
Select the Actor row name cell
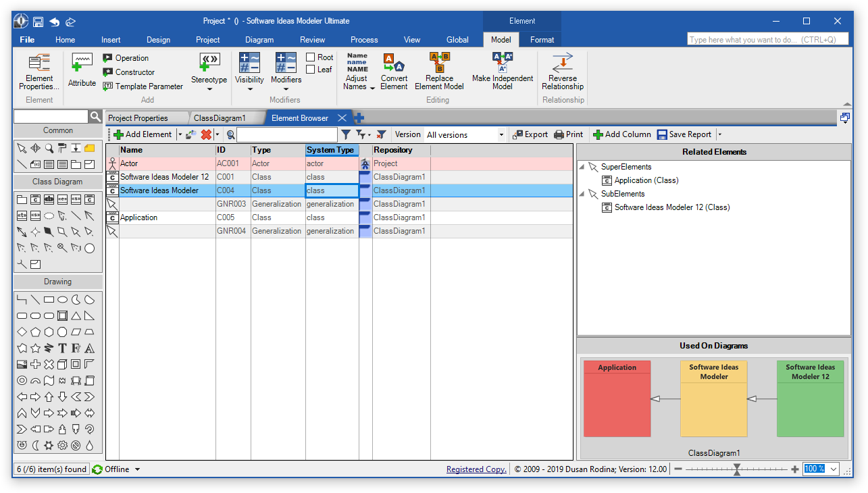tap(167, 163)
